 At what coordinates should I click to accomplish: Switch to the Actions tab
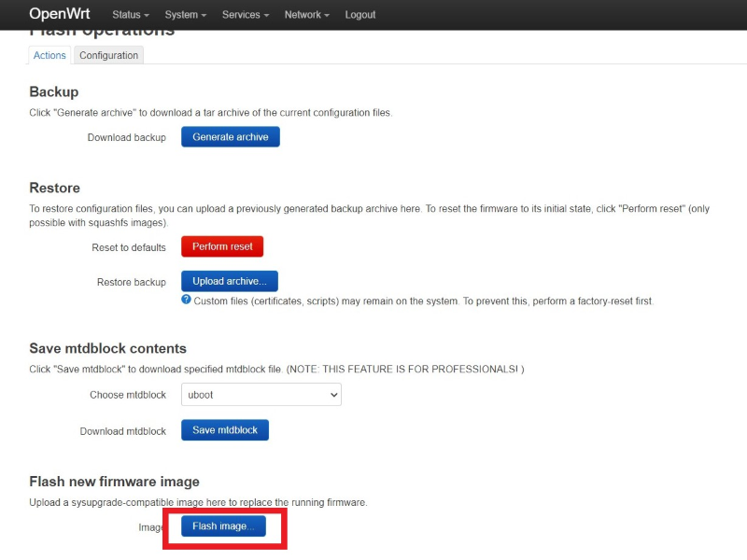[x=49, y=55]
